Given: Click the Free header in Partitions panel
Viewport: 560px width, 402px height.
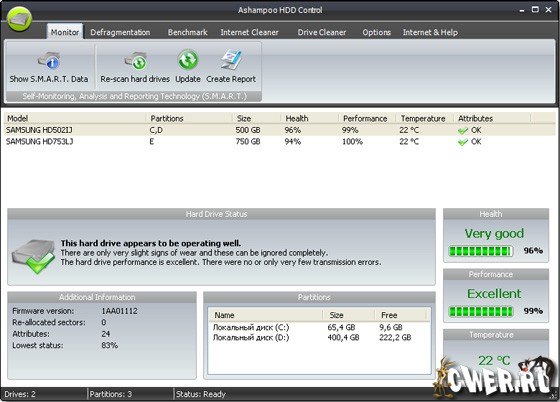Looking at the screenshot, I should click(400, 315).
